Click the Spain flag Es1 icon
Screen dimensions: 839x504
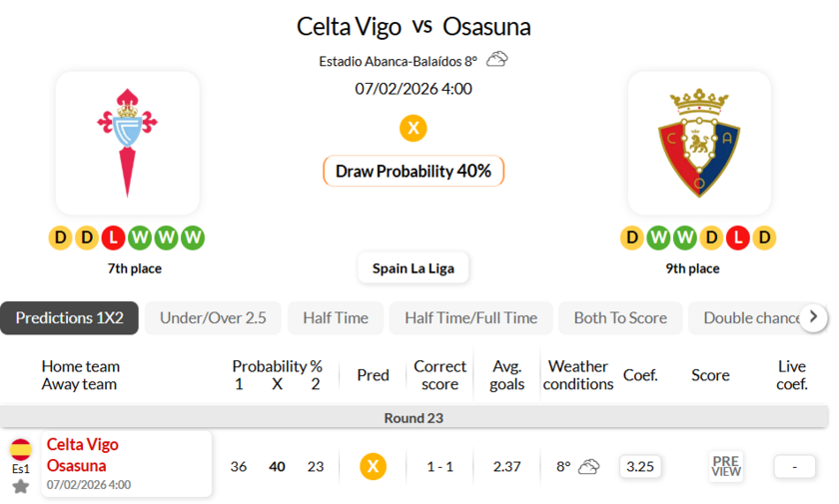click(x=20, y=450)
